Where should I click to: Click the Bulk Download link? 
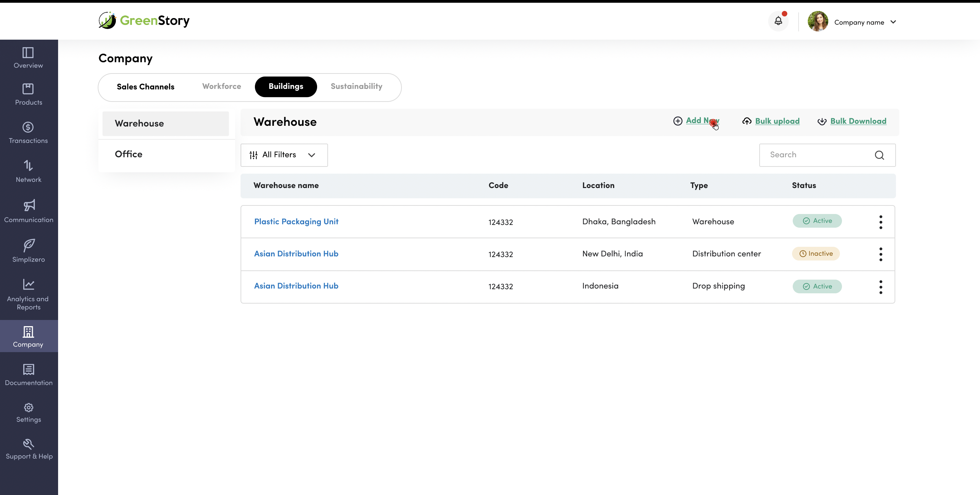(858, 121)
